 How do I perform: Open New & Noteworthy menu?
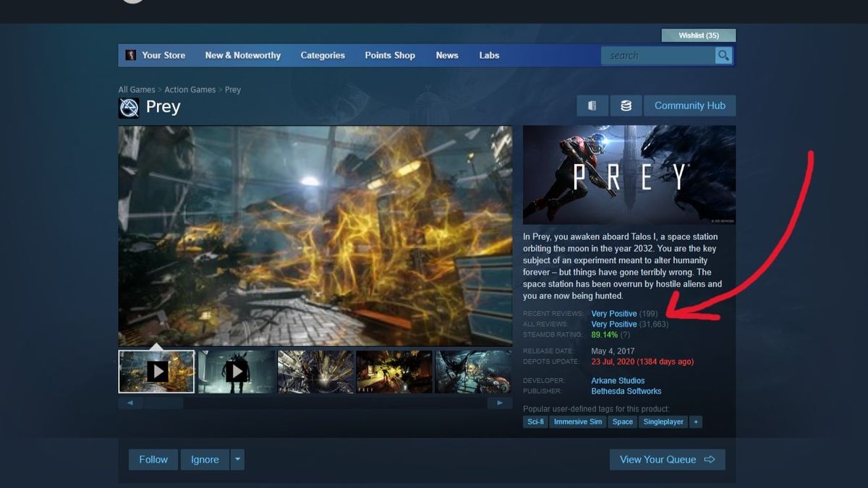pyautogui.click(x=242, y=55)
